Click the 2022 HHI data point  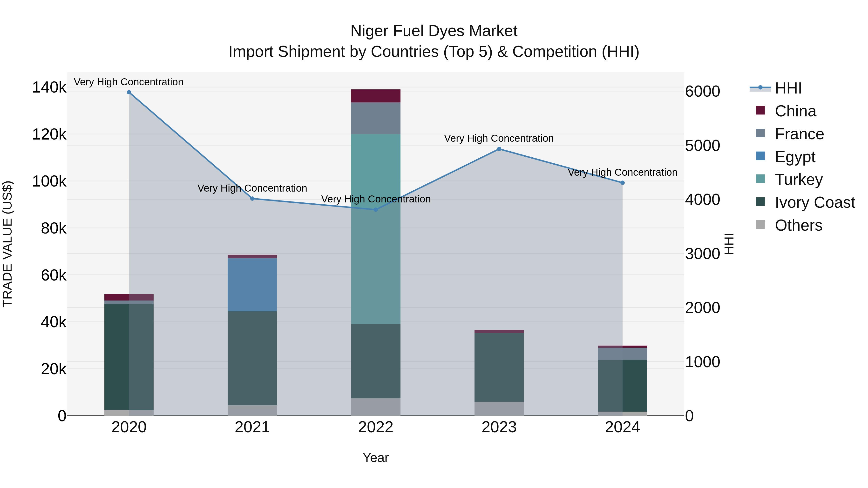click(x=376, y=209)
